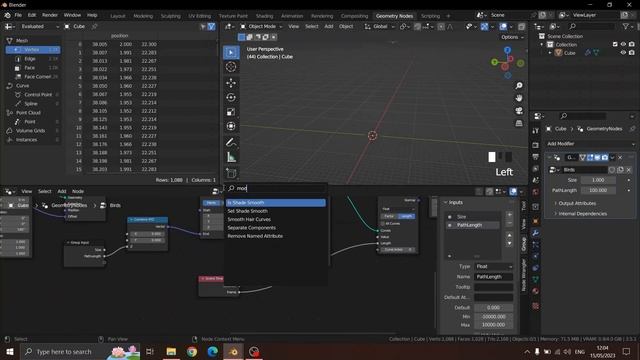Viewport: 640px width, 360px height.
Task: Open the Node Wrangler sidebar tab
Action: [524, 275]
